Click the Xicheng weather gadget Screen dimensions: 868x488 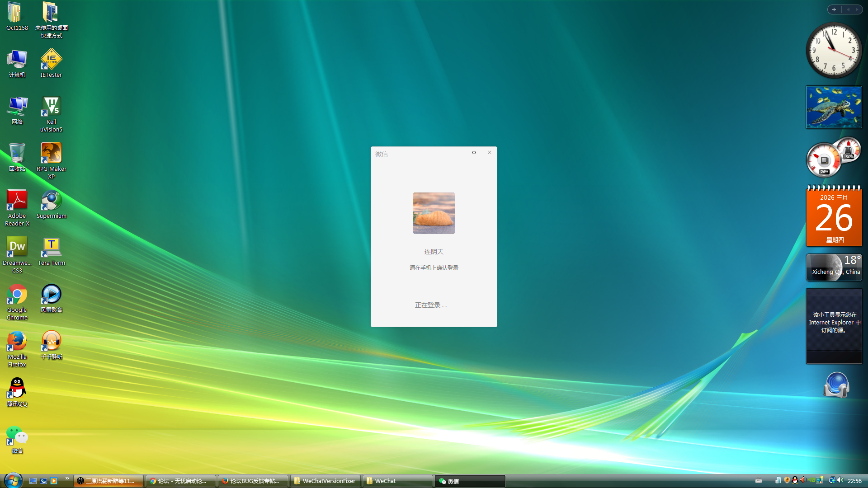[x=834, y=267]
